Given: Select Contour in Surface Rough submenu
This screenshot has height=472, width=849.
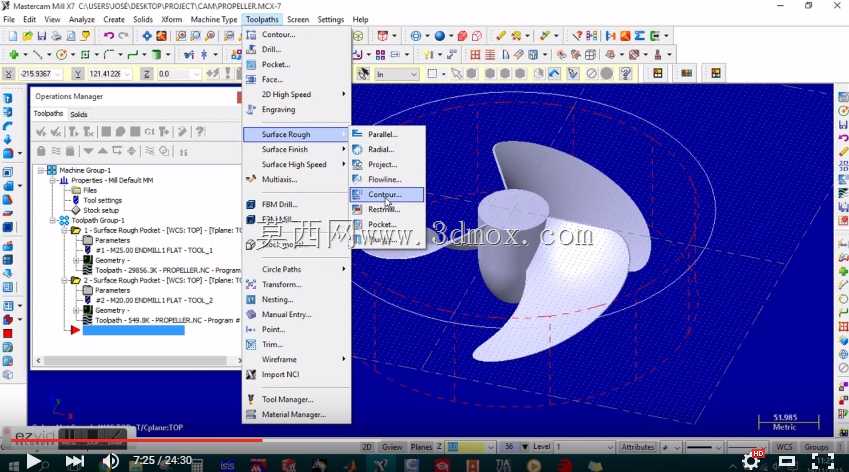Looking at the screenshot, I should tap(387, 194).
